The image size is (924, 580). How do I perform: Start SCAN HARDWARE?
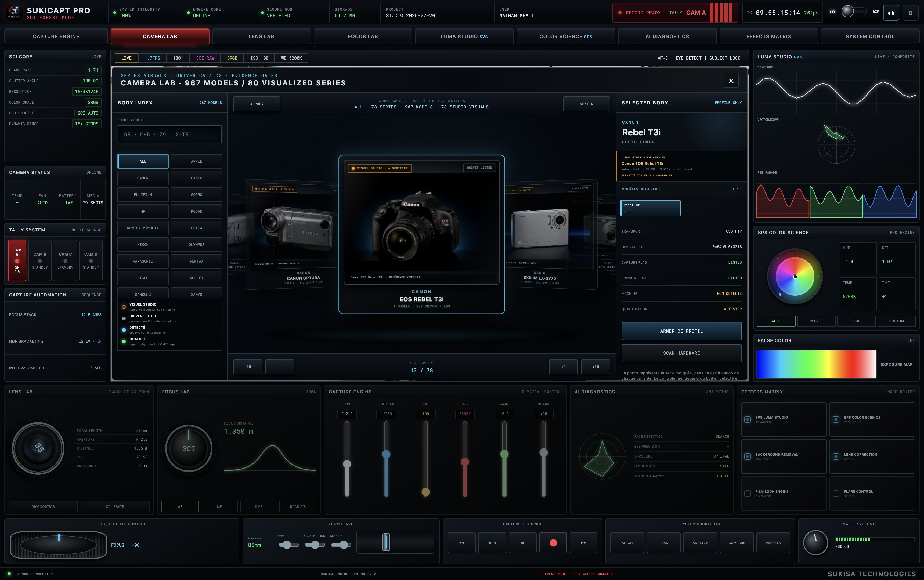[x=681, y=353]
